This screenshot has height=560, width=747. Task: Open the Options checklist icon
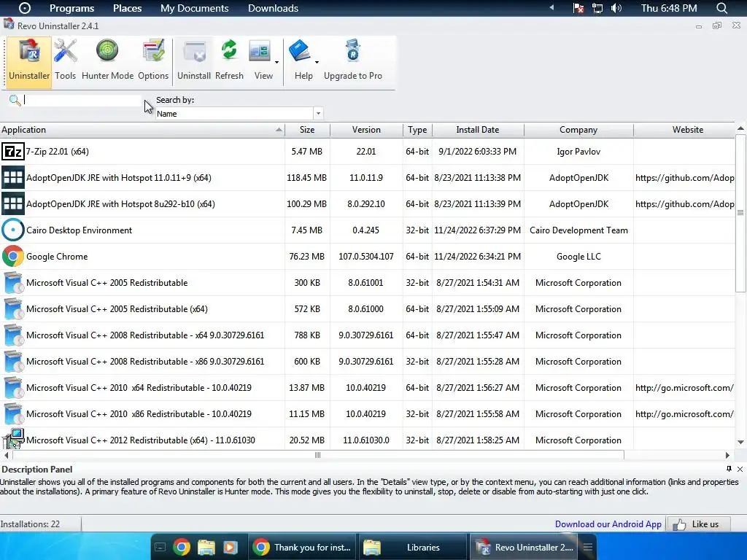(153, 51)
